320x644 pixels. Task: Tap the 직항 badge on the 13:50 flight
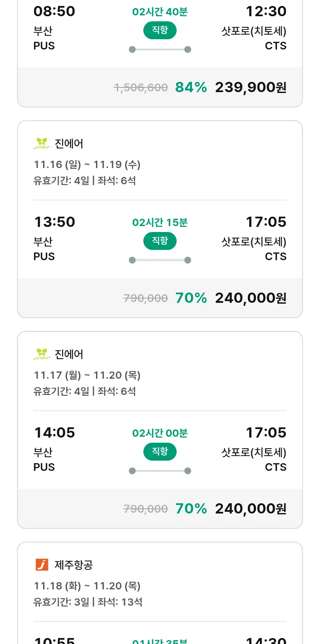click(x=160, y=241)
